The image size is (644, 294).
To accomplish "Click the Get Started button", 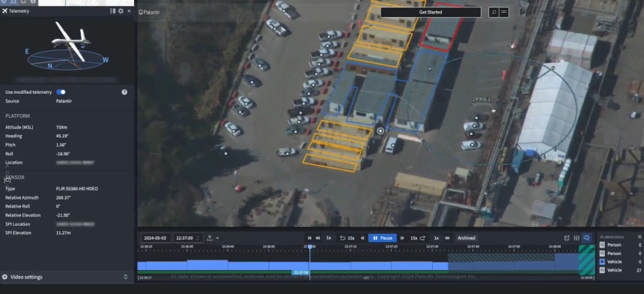I will 431,12.
